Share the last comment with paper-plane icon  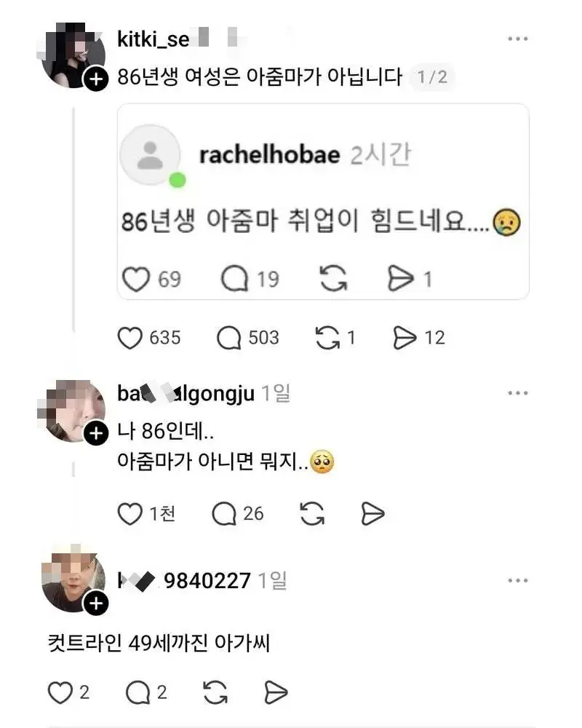276,693
